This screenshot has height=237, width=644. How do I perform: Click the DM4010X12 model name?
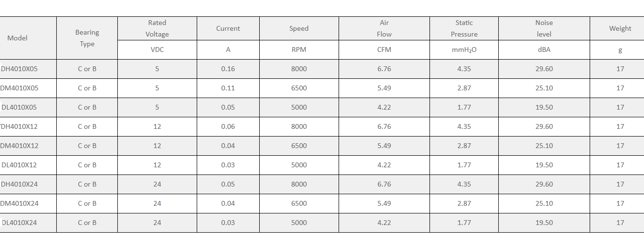tap(19, 146)
